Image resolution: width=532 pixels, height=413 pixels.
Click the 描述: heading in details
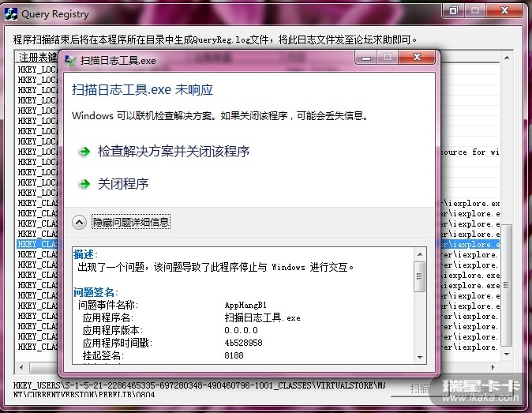[85, 254]
